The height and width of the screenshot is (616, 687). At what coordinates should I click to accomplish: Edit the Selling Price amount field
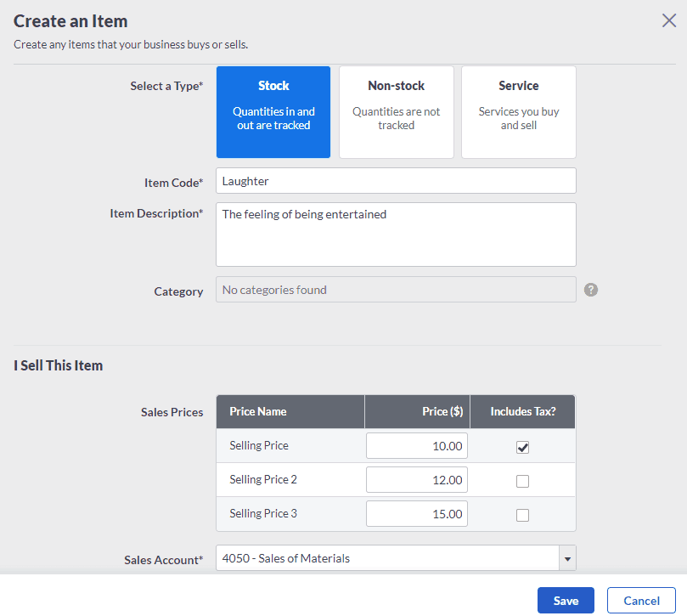click(417, 446)
